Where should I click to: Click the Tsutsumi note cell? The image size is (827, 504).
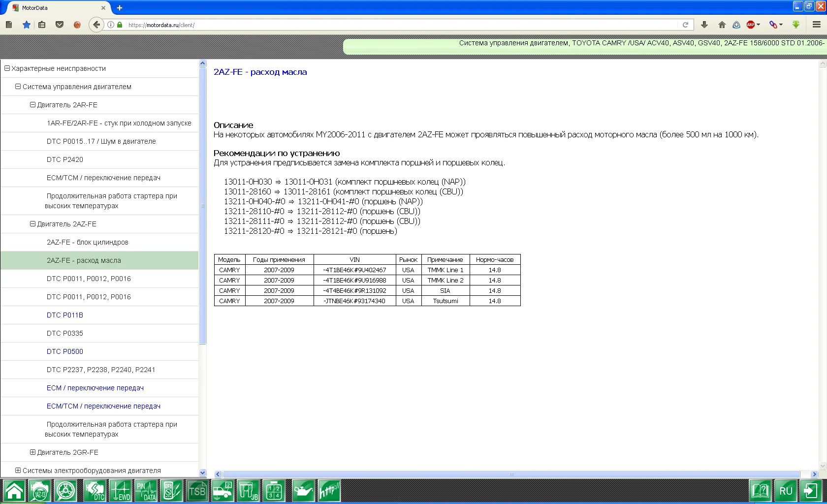(445, 301)
